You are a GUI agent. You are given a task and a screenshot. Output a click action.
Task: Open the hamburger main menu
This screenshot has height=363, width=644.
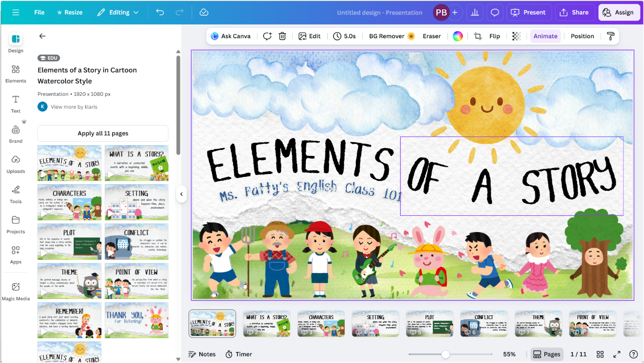coord(16,12)
